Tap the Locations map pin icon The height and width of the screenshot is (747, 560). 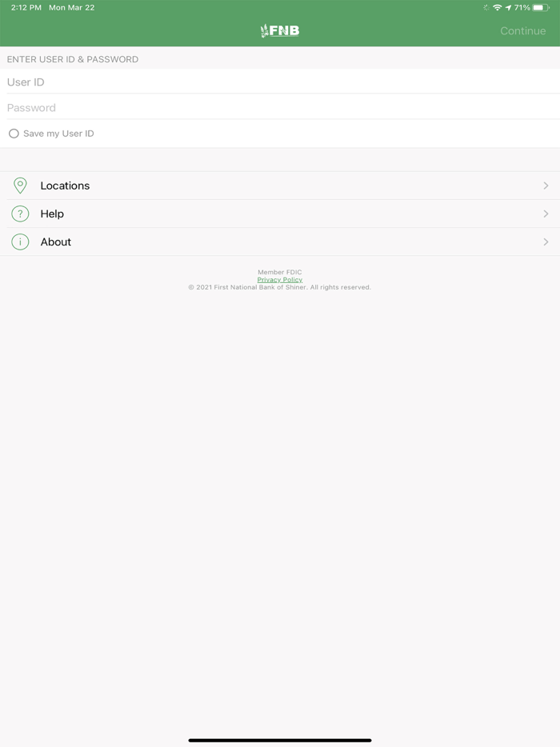20,186
